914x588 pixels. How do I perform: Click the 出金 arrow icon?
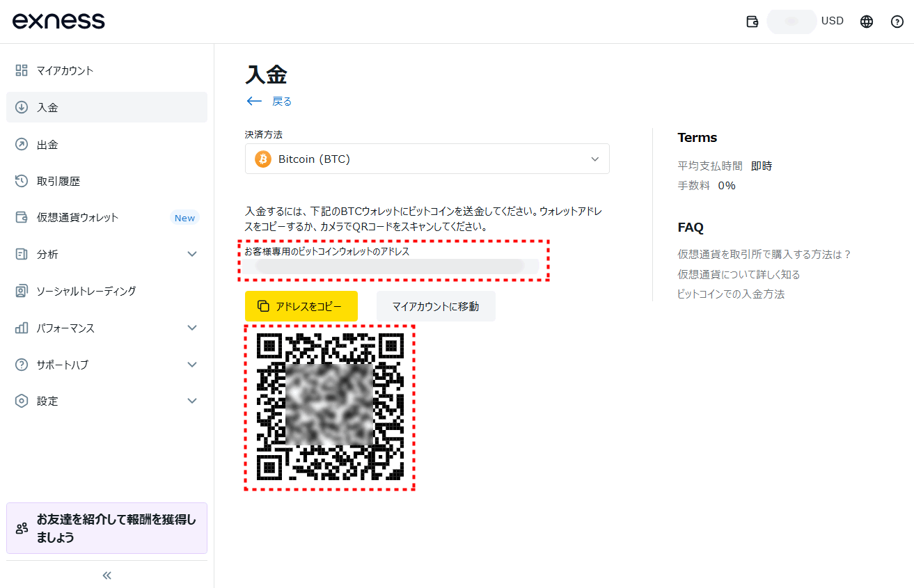[22, 144]
